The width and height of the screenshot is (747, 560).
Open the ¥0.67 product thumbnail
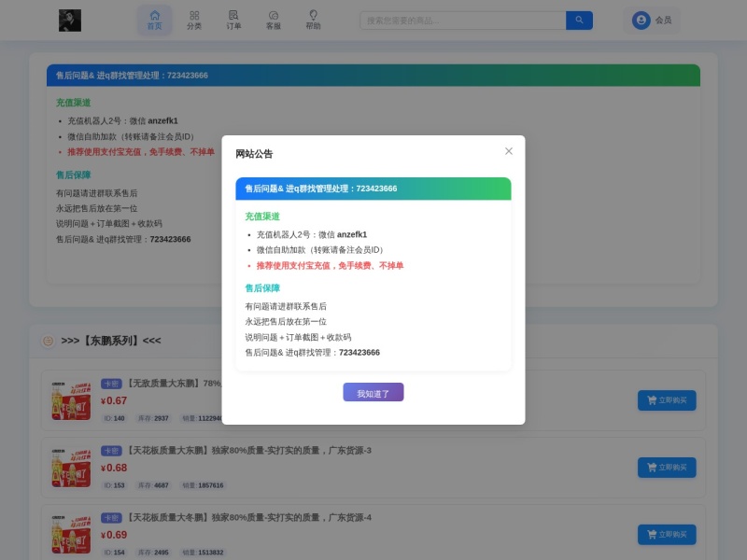71,400
